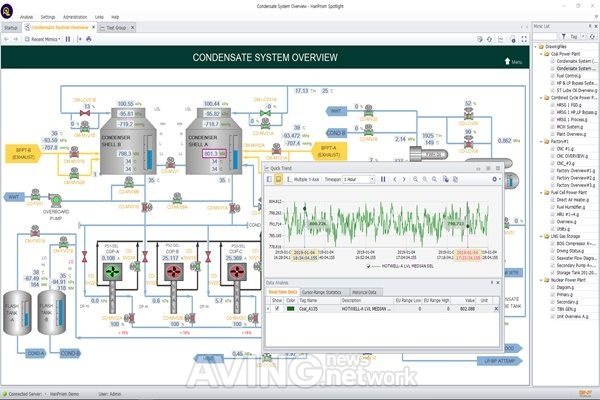Toggle the highlighted panel button in Quick Trend
Image resolution: width=600 pixels, height=400 pixels.
point(278,179)
